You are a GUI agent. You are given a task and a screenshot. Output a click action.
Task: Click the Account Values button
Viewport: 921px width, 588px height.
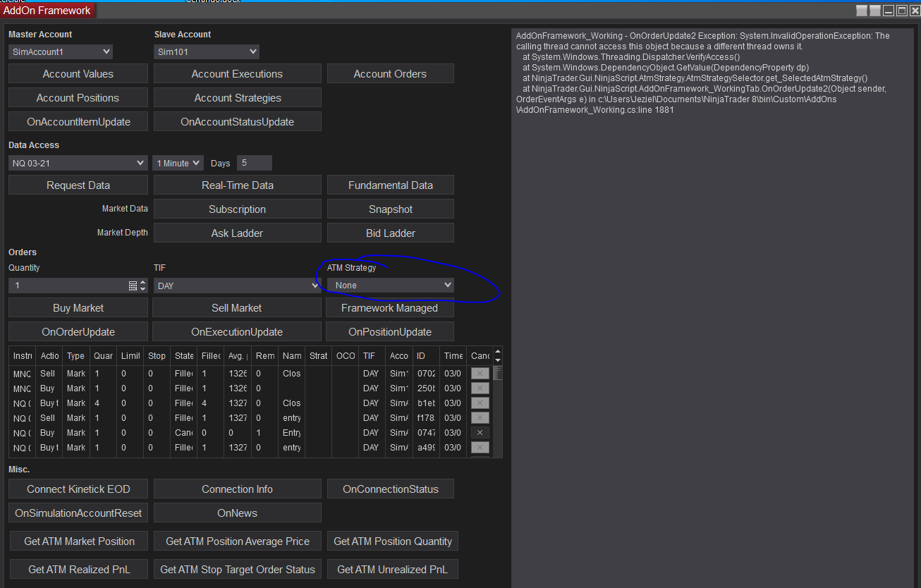click(78, 74)
